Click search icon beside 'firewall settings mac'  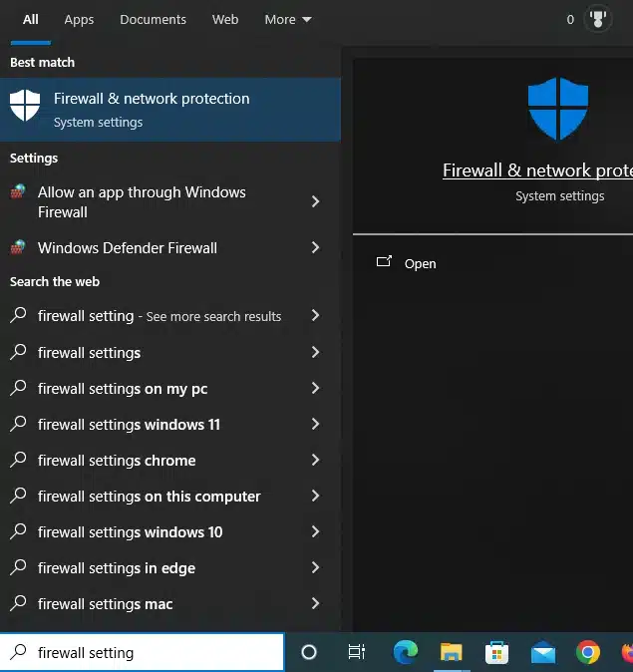18,603
